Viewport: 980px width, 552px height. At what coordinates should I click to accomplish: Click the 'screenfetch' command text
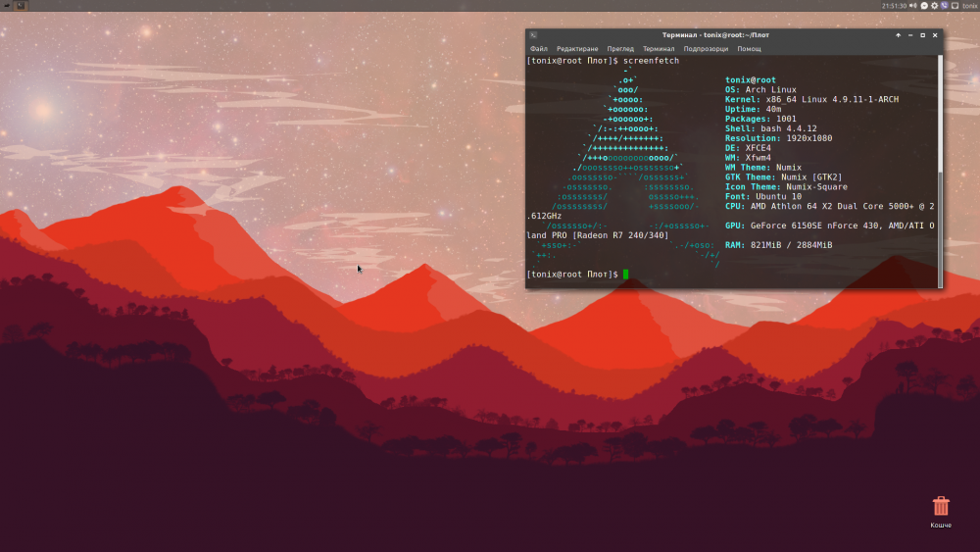652,61
